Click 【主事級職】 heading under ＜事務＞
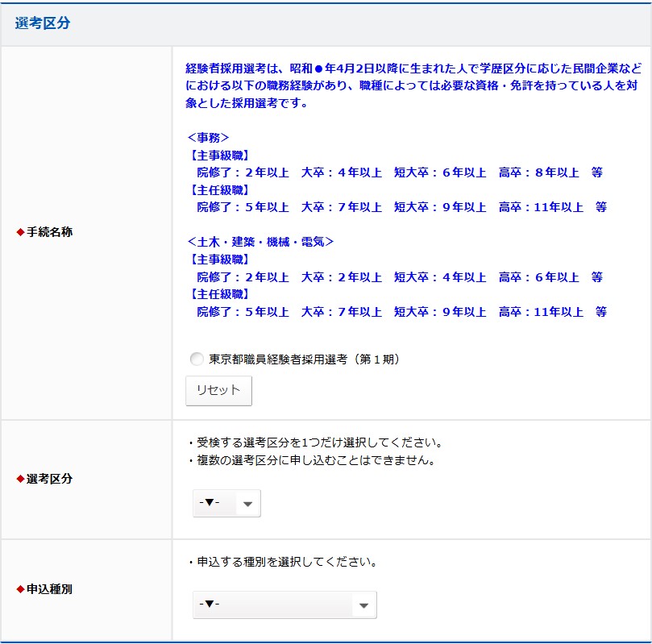Viewport: 652px width, 644px height. pos(218,155)
